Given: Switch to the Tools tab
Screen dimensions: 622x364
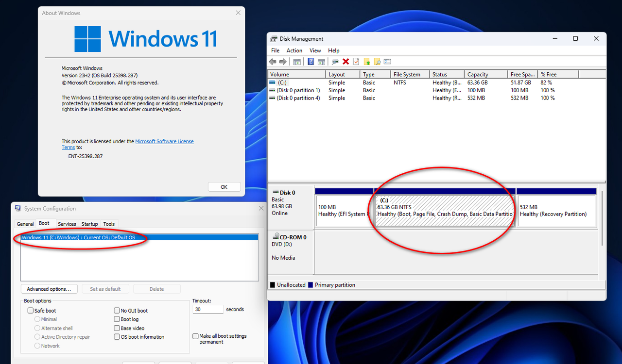Looking at the screenshot, I should (x=109, y=224).
